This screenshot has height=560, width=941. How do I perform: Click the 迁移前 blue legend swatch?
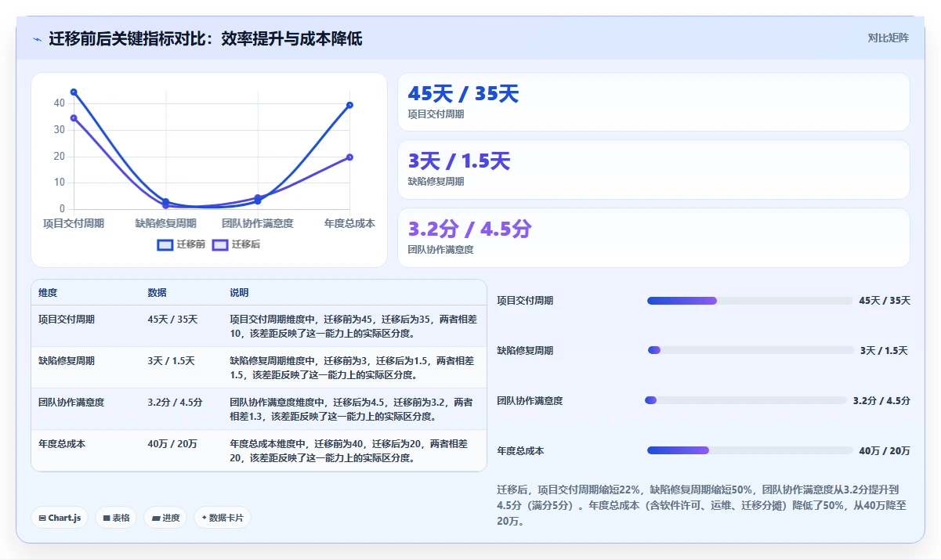coord(165,245)
